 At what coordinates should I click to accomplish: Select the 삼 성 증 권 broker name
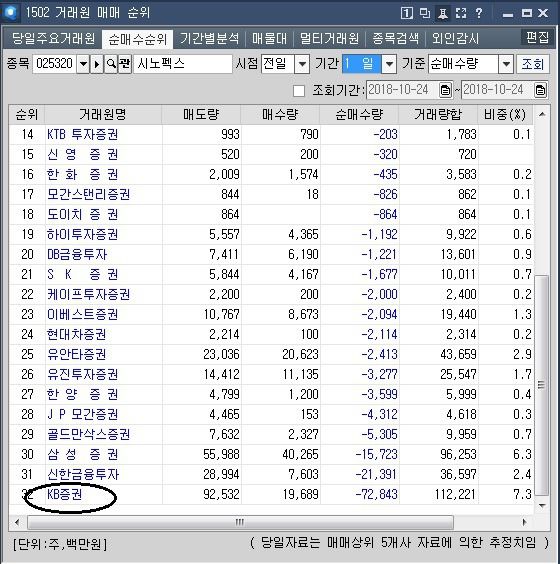coord(82,454)
